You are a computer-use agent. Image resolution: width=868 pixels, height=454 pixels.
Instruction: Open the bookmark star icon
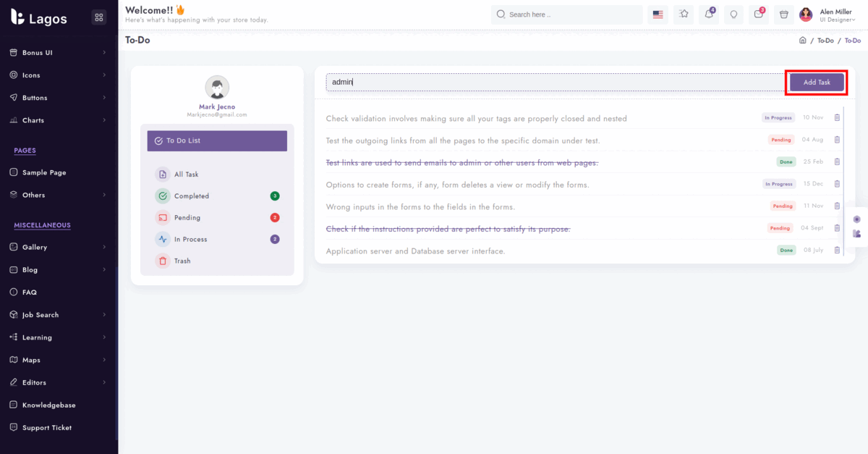pos(683,14)
